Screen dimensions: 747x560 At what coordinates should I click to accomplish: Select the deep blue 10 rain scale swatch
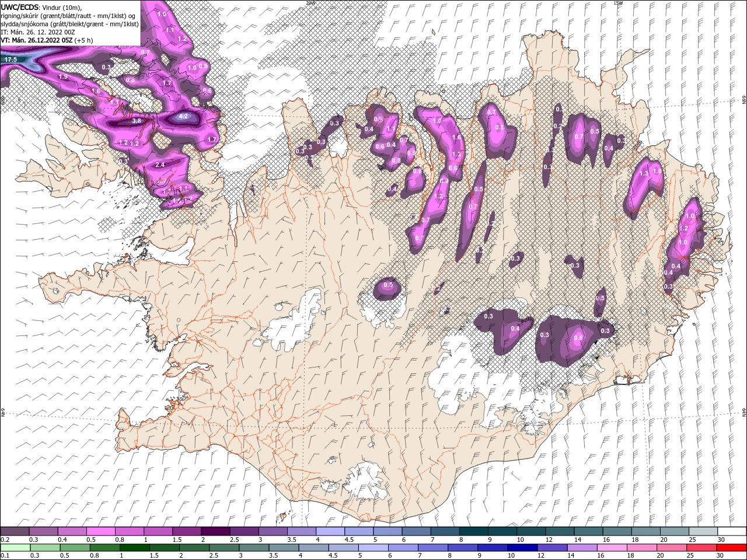[x=522, y=548]
